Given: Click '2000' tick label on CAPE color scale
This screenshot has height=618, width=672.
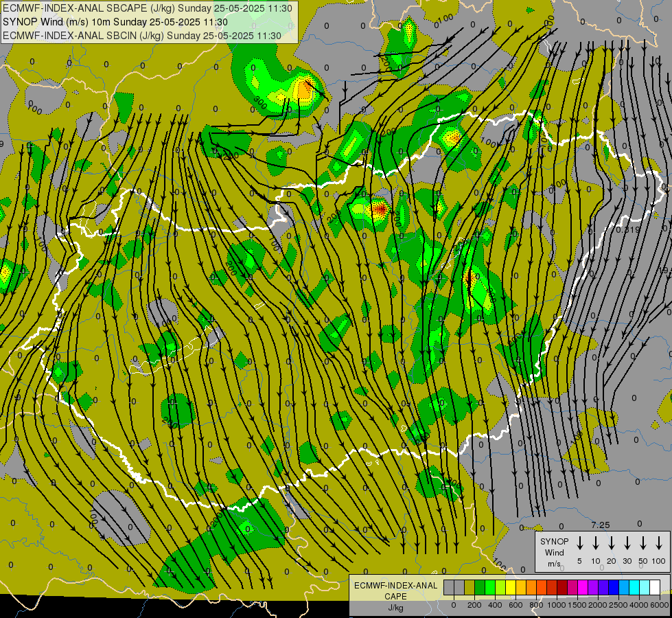Looking at the screenshot, I should (x=598, y=605).
